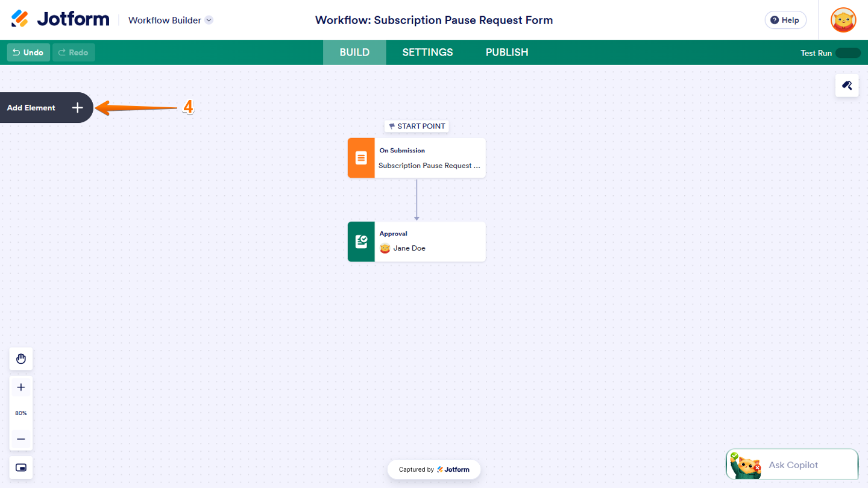This screenshot has width=868, height=488.
Task: Click the Jotform logo
Action: pyautogui.click(x=60, y=19)
